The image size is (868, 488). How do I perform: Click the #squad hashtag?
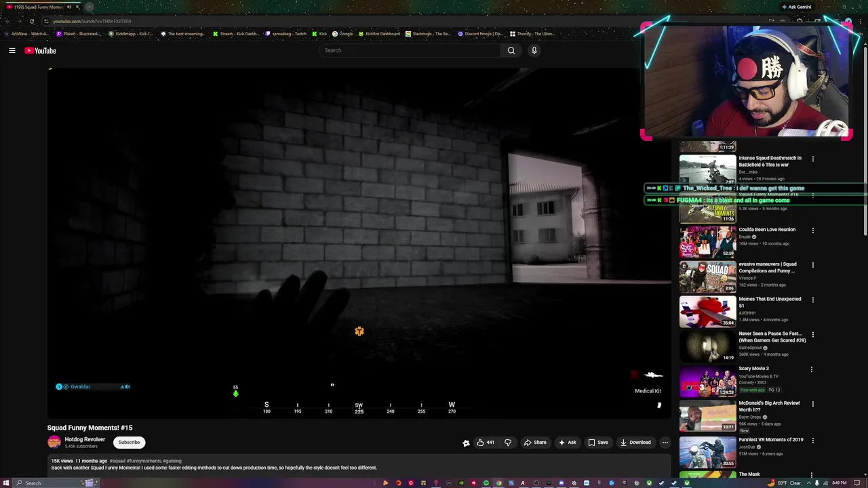tap(117, 461)
